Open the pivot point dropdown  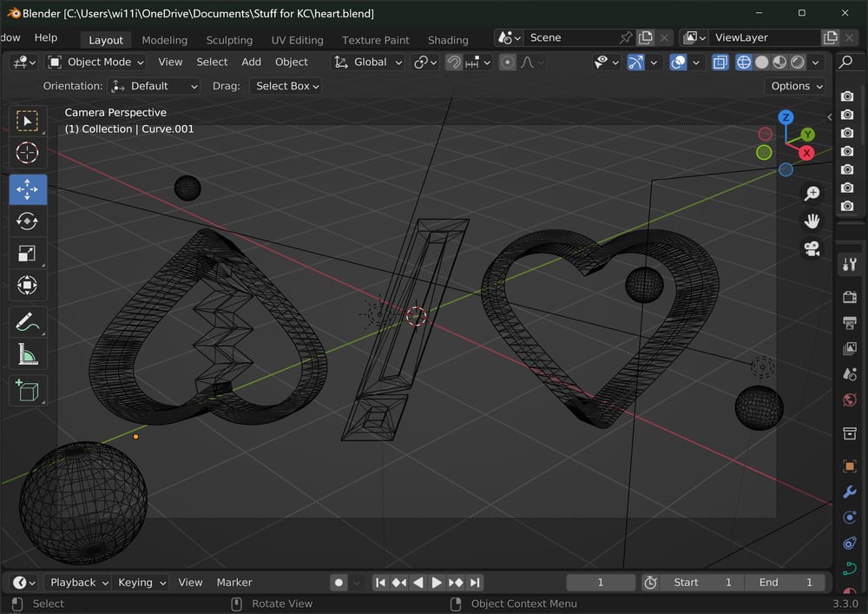[x=425, y=62]
